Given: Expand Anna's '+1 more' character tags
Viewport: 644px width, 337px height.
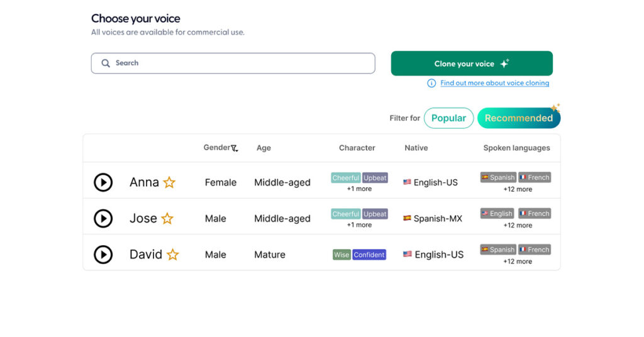Looking at the screenshot, I should click(x=359, y=189).
